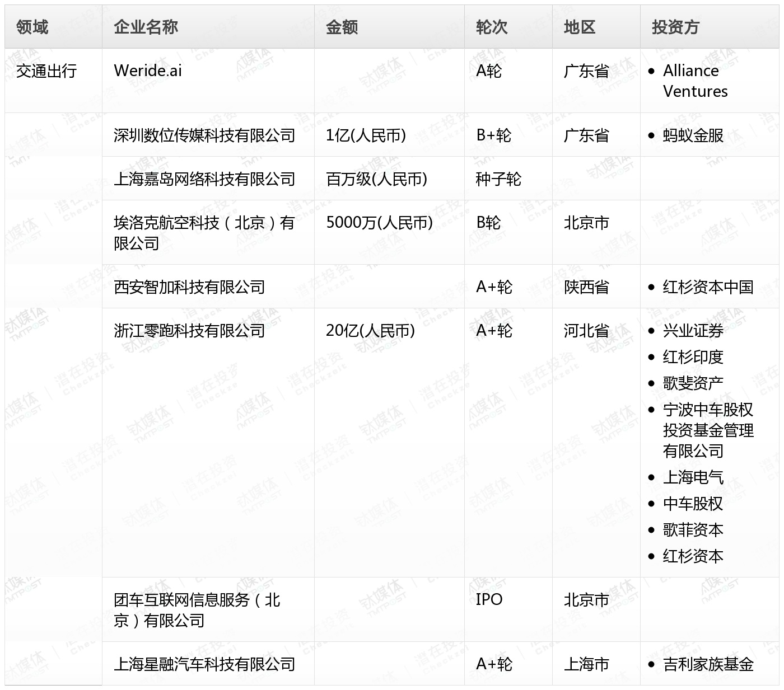The width and height of the screenshot is (784, 690).
Task: Select investor 宁波中车股权投资基金管理有限公司
Action: click(x=708, y=430)
